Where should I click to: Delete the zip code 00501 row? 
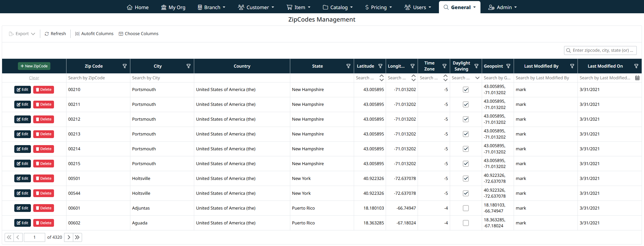click(x=44, y=178)
